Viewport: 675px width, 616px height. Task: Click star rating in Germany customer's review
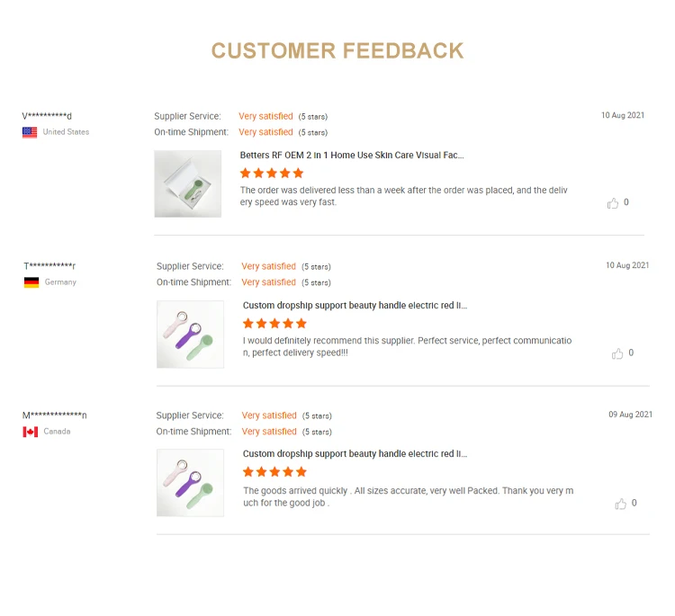(274, 323)
